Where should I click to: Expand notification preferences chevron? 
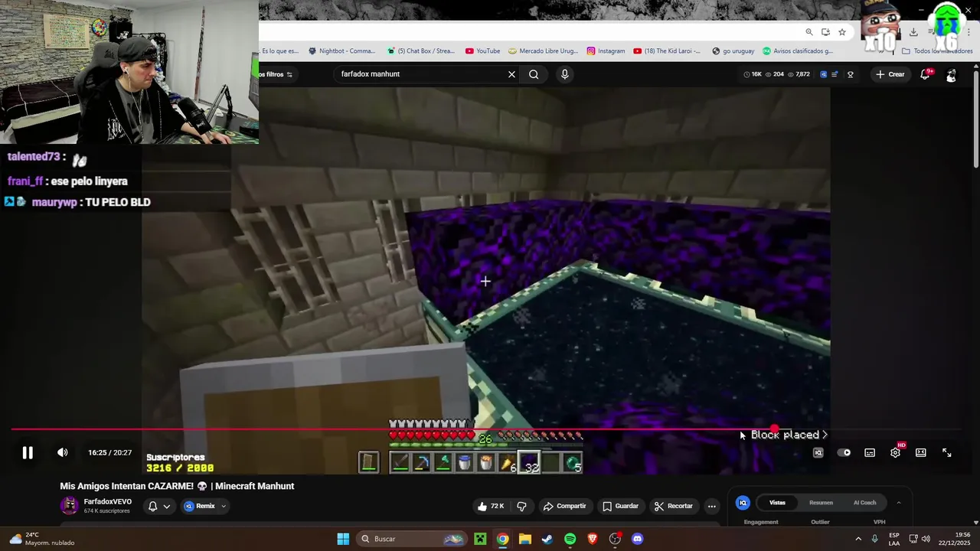[x=166, y=506]
